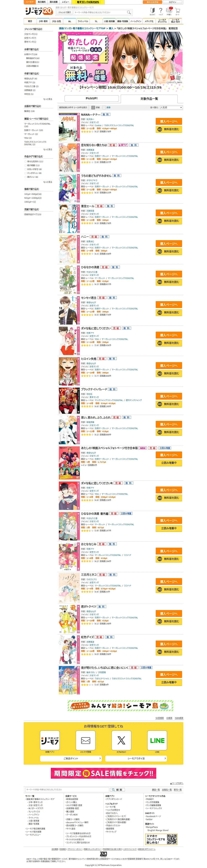
Task: Open the ヘルプ question mark icon
Action: (x=161, y=11)
